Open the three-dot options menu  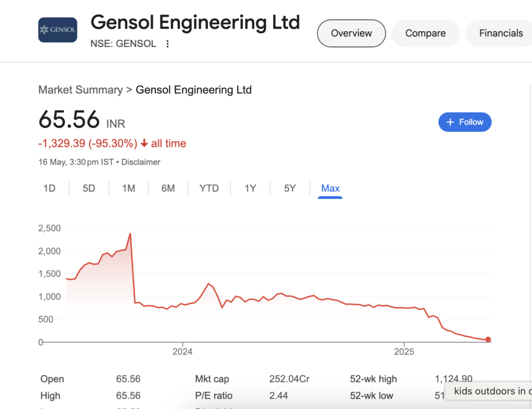167,44
